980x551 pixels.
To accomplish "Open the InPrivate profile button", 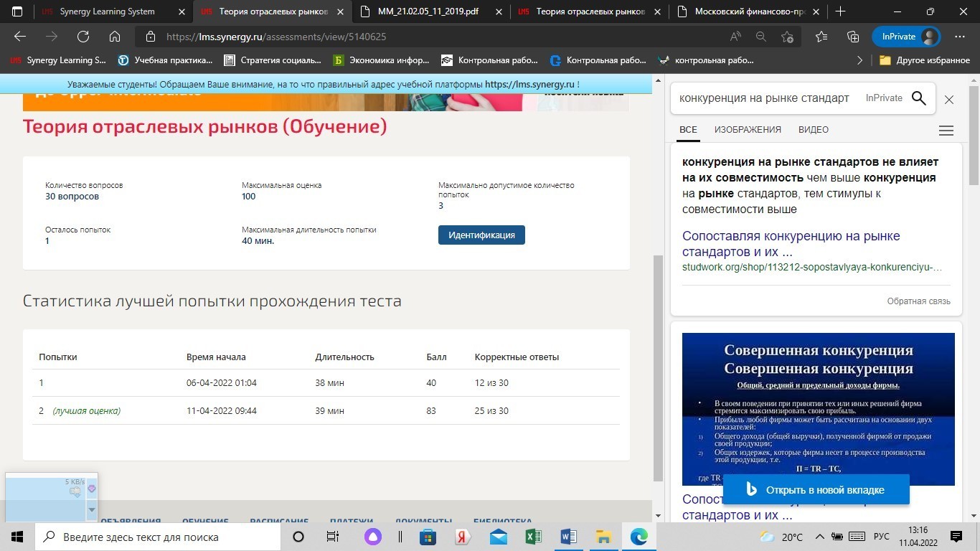I will [x=906, y=37].
